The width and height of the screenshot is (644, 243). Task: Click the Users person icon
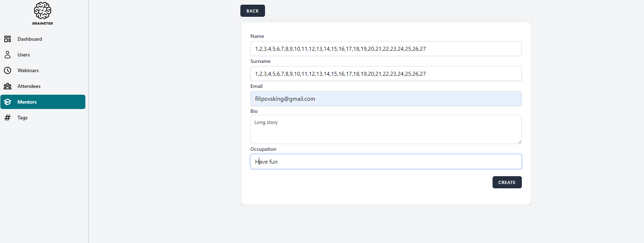click(x=8, y=55)
